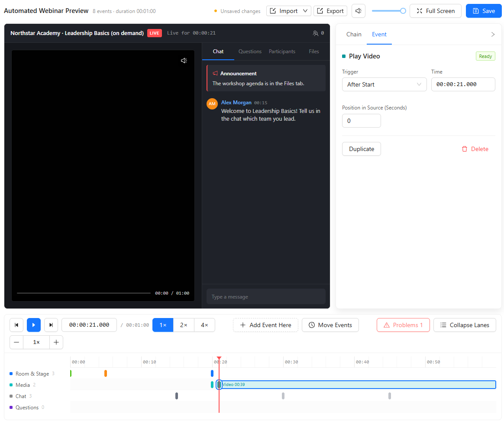Image resolution: width=504 pixels, height=421 pixels.
Task: Click the AM avatar of Alex Morgan
Action: (x=212, y=104)
